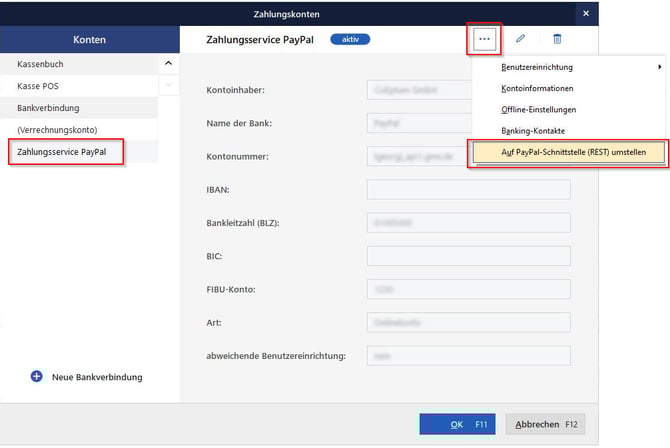
Task: Select Bankverbindung in the account list
Action: (79, 108)
